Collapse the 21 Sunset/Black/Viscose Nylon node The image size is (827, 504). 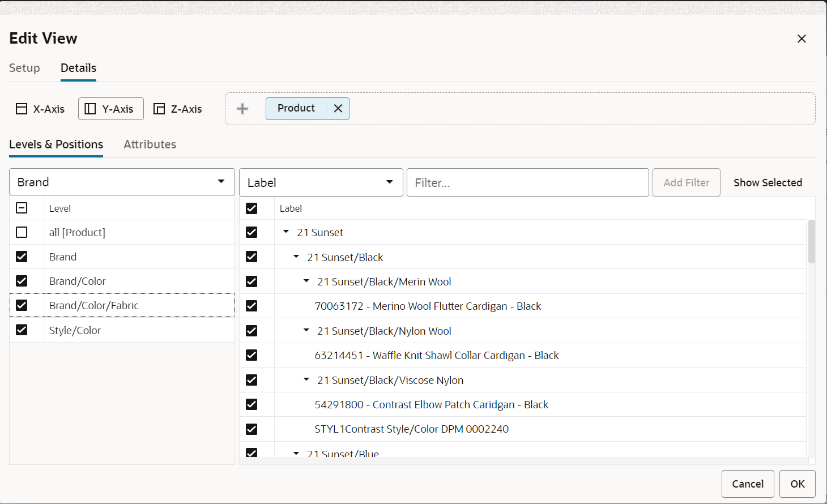(306, 379)
